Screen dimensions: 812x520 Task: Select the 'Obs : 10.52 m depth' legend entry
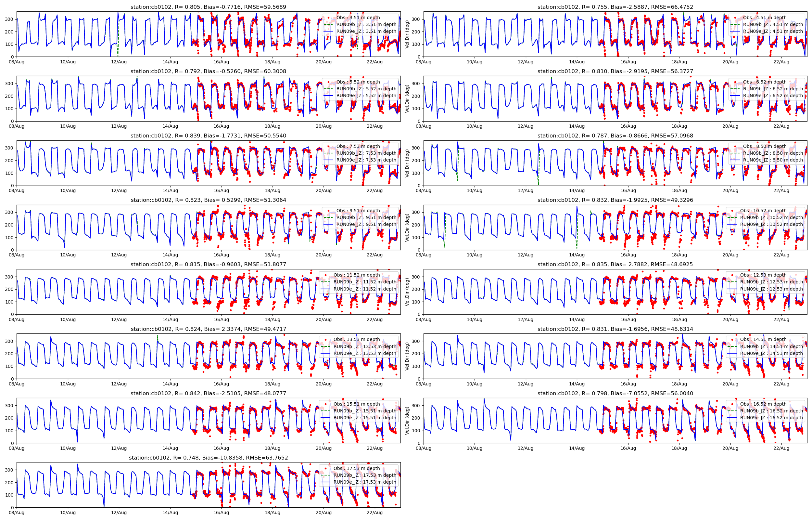[x=763, y=211]
